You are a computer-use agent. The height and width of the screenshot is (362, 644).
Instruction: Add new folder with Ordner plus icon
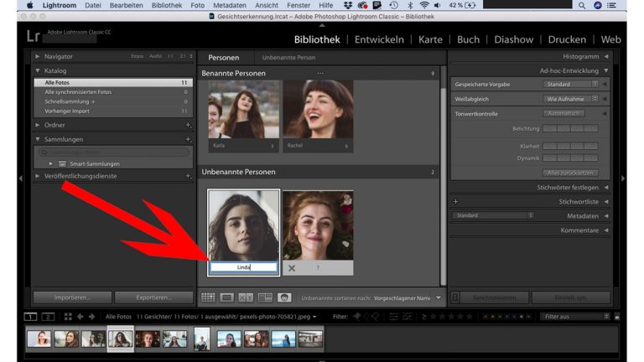point(188,125)
